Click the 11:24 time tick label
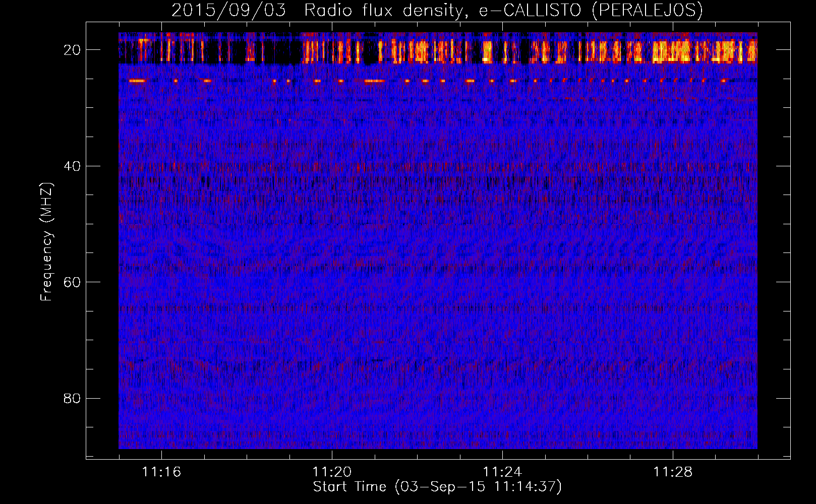The image size is (816, 504). (502, 472)
